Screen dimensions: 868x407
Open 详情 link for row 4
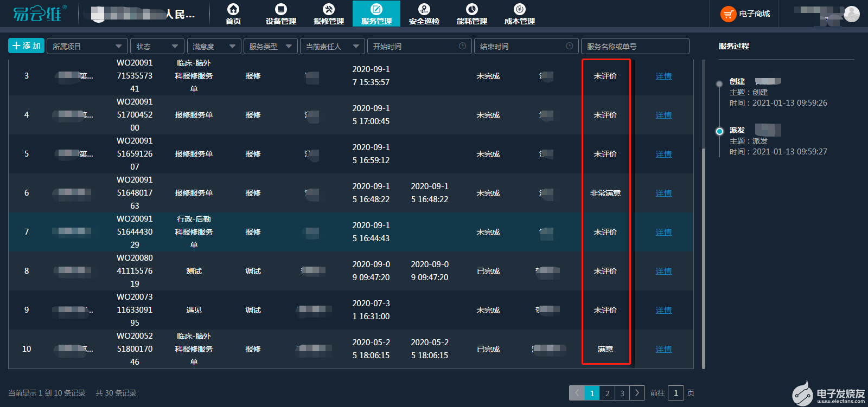(x=663, y=115)
